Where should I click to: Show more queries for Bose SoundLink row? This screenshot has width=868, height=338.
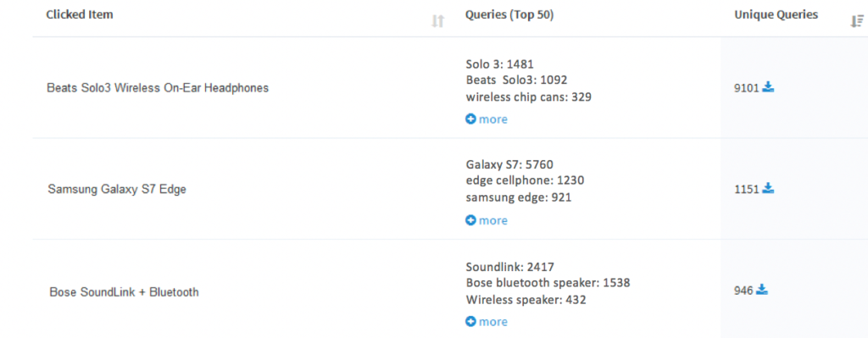tap(486, 321)
